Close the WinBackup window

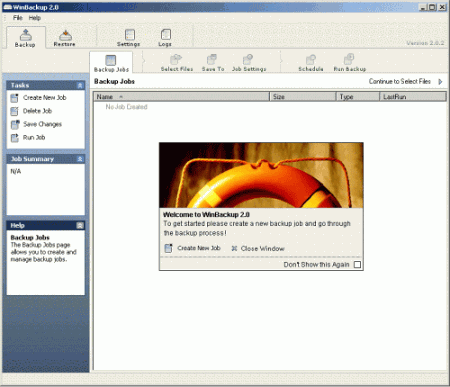coord(442,7)
